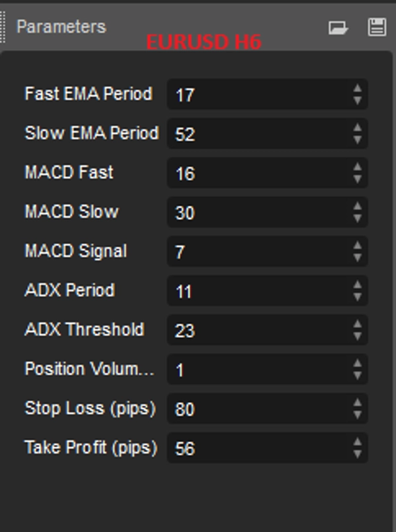Decrease Take Profit pips with down arrow
396x532 pixels.
[357, 454]
